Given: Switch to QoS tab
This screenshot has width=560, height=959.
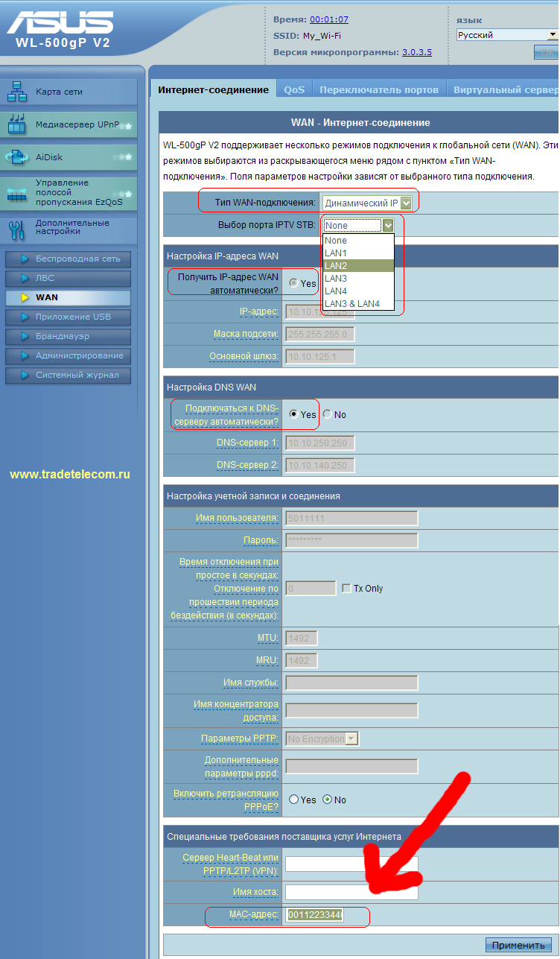Looking at the screenshot, I should (x=294, y=89).
